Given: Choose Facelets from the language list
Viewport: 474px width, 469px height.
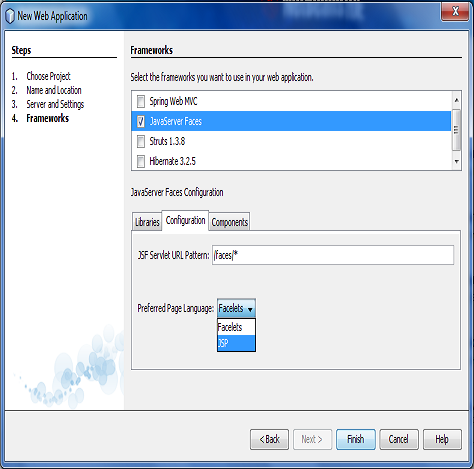Looking at the screenshot, I should coord(236,327).
